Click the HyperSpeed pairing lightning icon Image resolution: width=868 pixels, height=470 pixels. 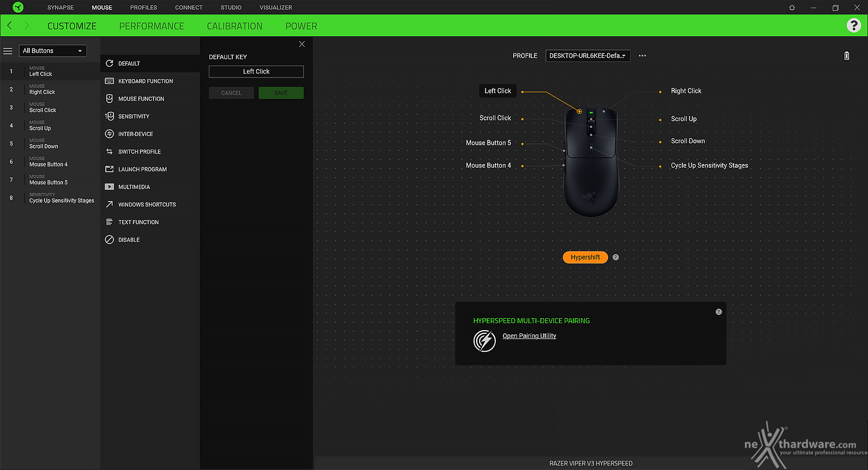tap(484, 340)
